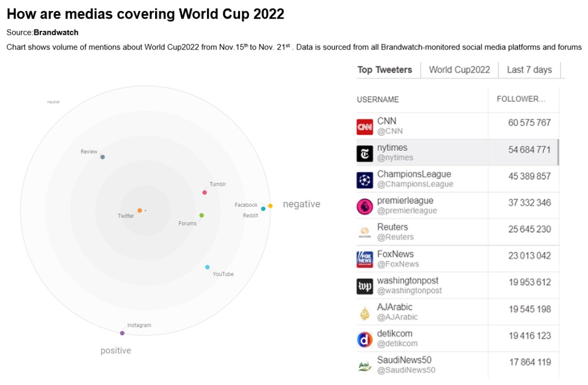Click the premierleague lion avatar
This screenshot has width=588, height=385.
click(x=365, y=206)
